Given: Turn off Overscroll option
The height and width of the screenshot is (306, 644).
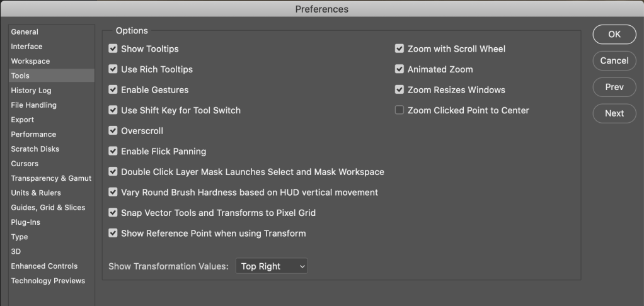Looking at the screenshot, I should tap(113, 131).
